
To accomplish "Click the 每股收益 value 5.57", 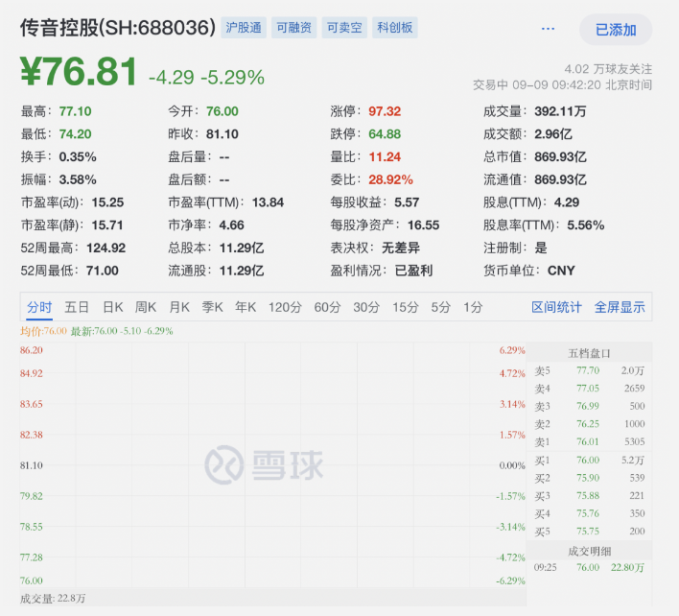I will tap(407, 202).
